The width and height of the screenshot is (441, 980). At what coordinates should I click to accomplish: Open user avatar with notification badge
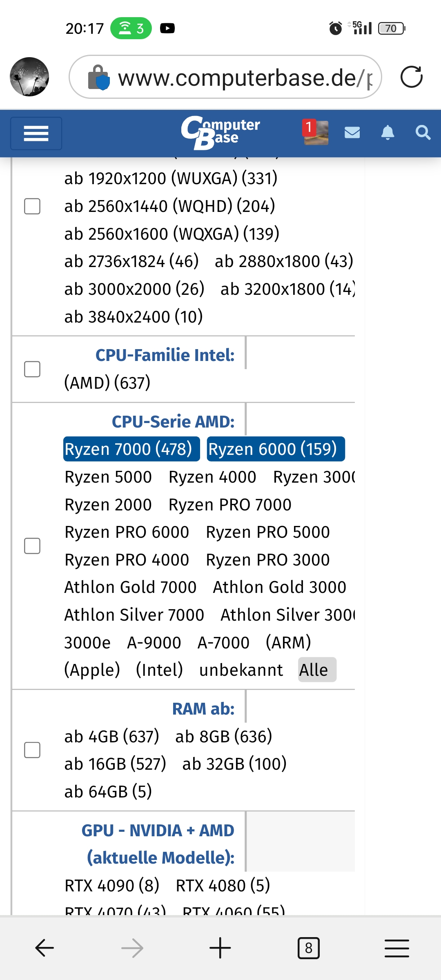(x=316, y=133)
